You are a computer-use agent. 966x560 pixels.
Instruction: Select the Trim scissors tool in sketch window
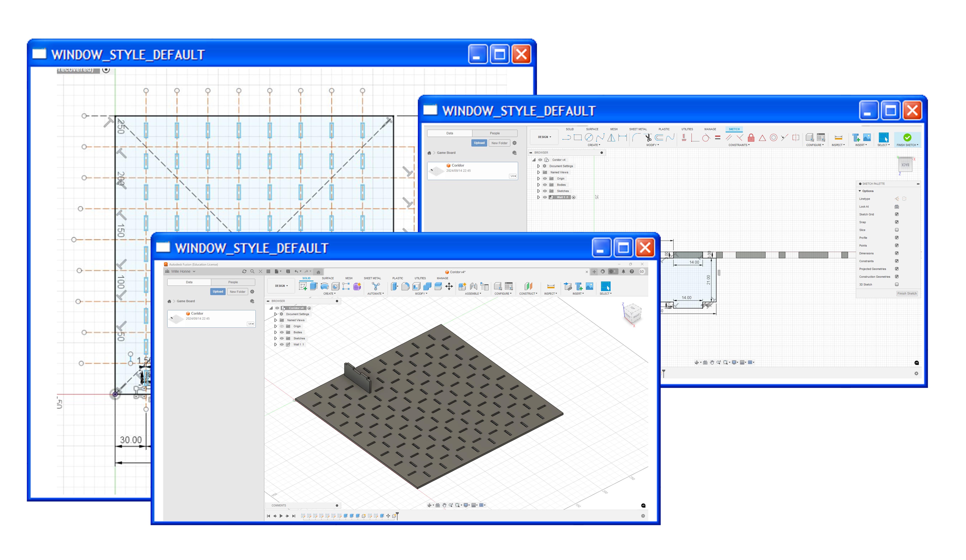click(648, 138)
